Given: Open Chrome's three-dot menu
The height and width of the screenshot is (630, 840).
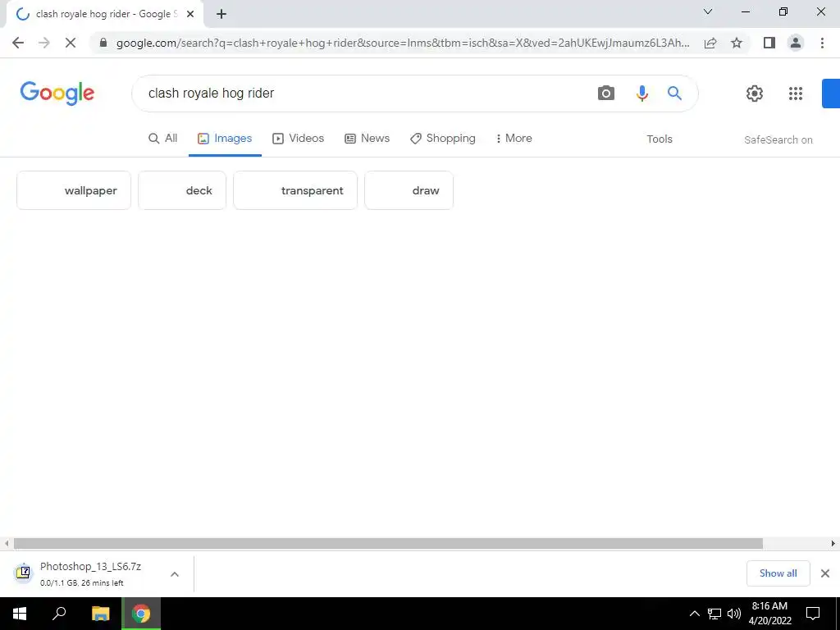Looking at the screenshot, I should tap(822, 43).
